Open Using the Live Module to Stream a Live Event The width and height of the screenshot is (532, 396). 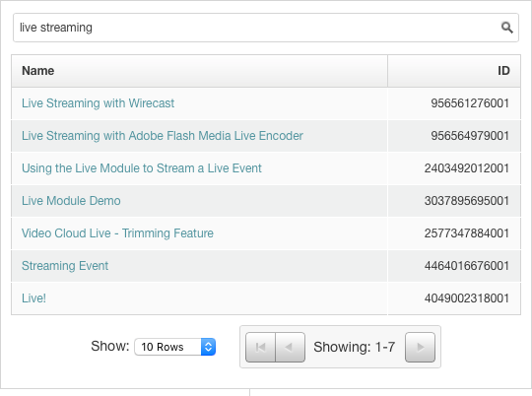[142, 168]
